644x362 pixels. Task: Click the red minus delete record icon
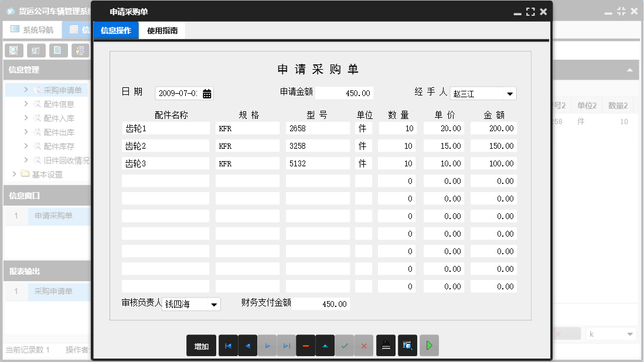(305, 346)
